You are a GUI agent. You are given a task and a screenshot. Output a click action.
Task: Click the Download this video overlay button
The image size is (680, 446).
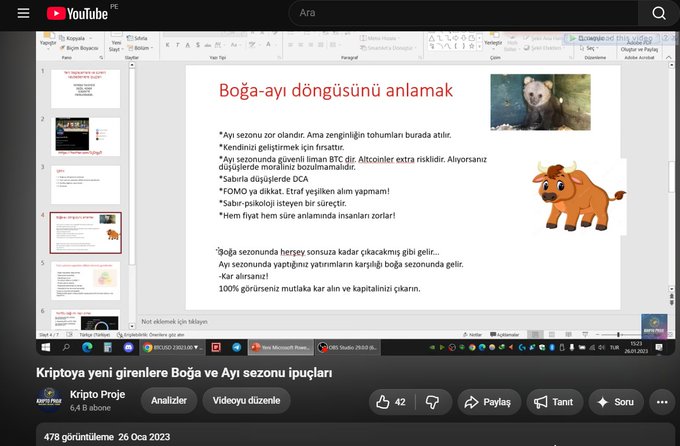(611, 38)
